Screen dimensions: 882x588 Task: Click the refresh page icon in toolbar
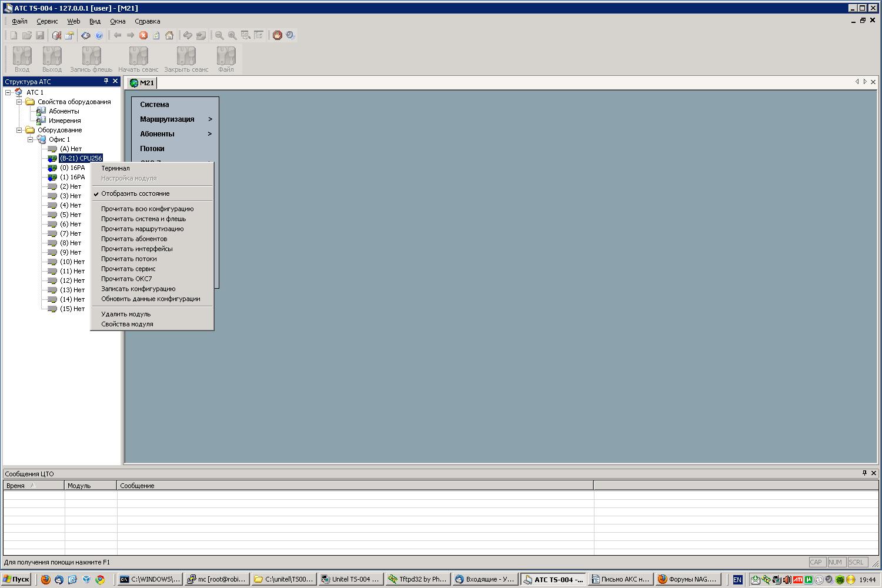coord(156,35)
